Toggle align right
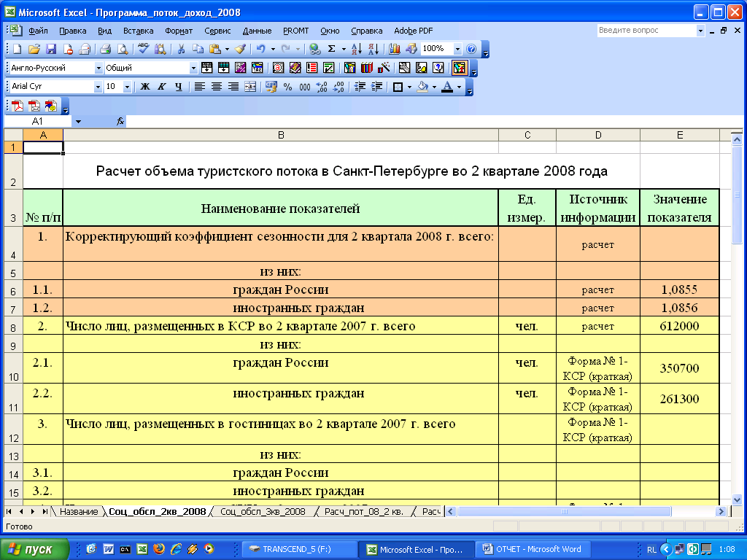The height and width of the screenshot is (560, 747). 233,87
